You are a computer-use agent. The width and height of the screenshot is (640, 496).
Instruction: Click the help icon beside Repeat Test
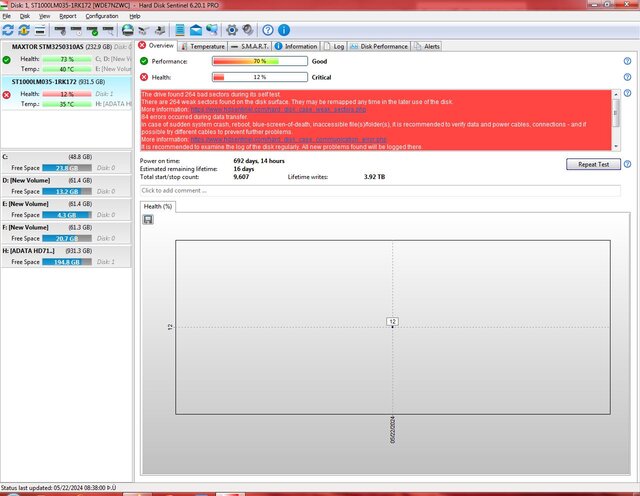pyautogui.click(x=627, y=164)
